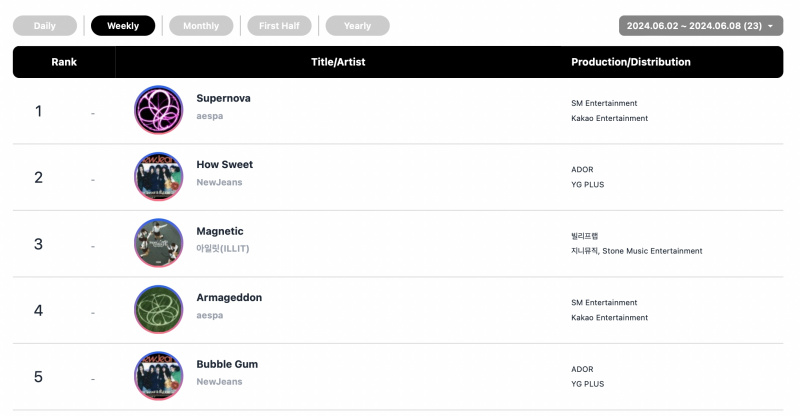The height and width of the screenshot is (416, 800).
Task: Switch to the Daily chart tab
Action: click(x=45, y=26)
